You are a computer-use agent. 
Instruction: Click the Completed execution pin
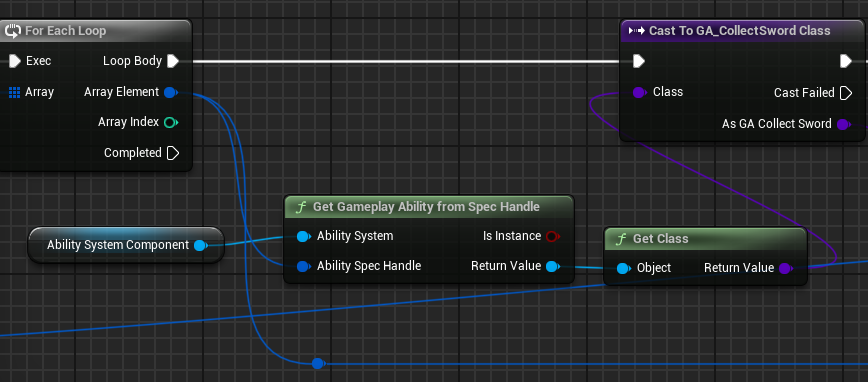pyautogui.click(x=173, y=153)
